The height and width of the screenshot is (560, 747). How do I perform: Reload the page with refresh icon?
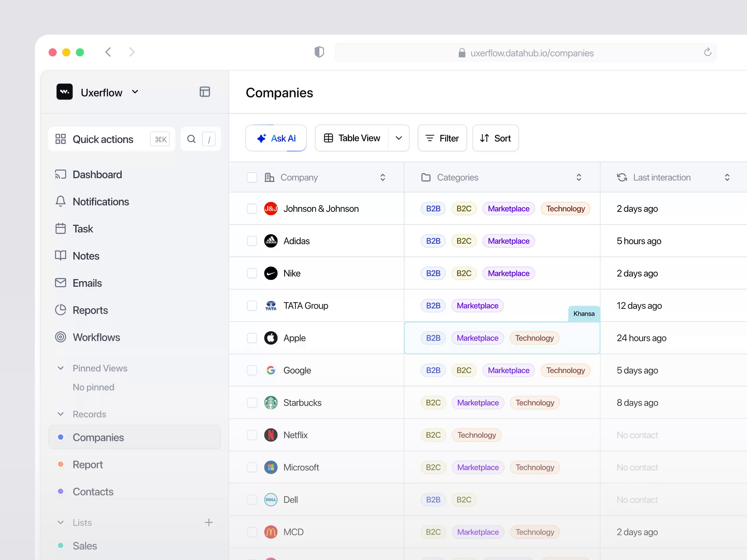[708, 52]
